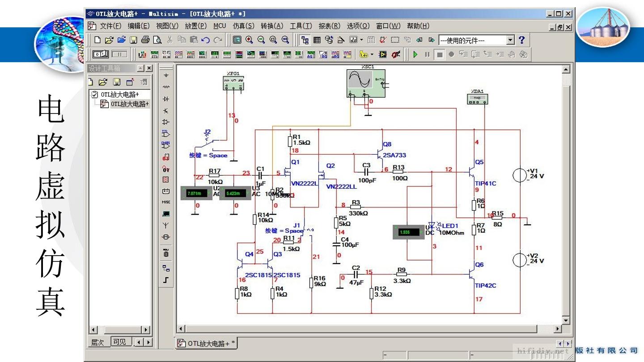Click the green Run simulation button
The image size is (644, 362).
coord(415,55)
